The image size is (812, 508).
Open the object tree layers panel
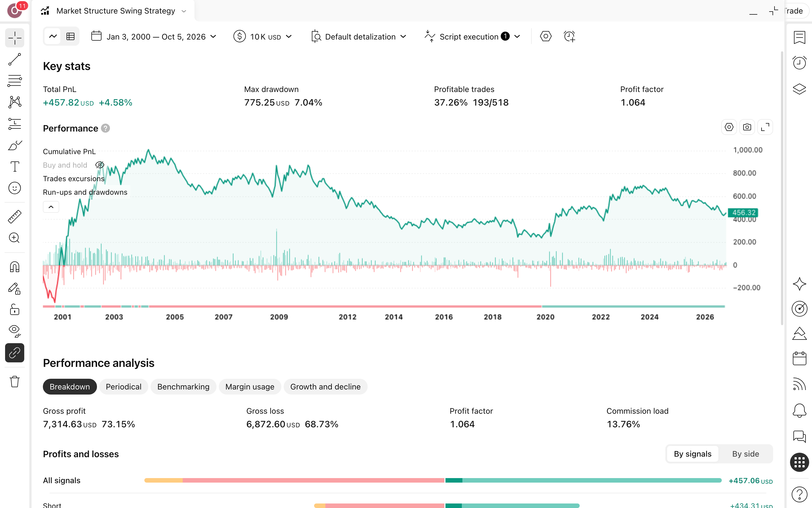tap(799, 89)
